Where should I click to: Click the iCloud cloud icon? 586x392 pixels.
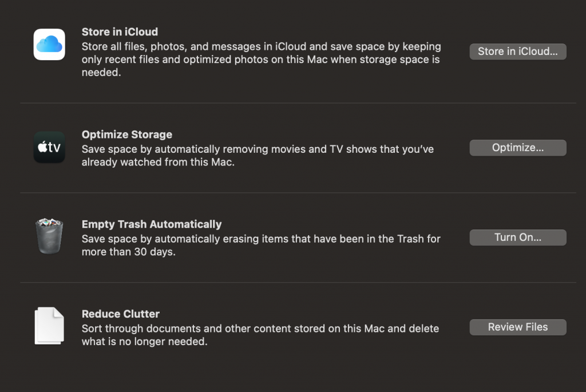coord(49,45)
